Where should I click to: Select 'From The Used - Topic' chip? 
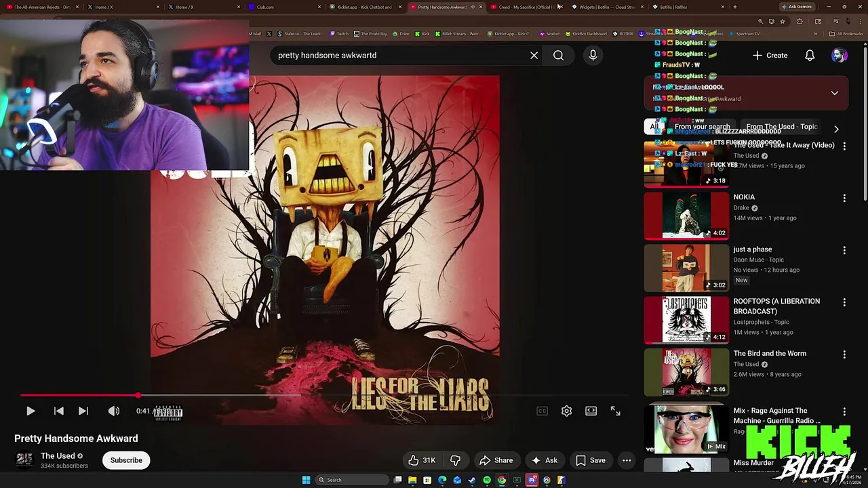[x=782, y=127]
